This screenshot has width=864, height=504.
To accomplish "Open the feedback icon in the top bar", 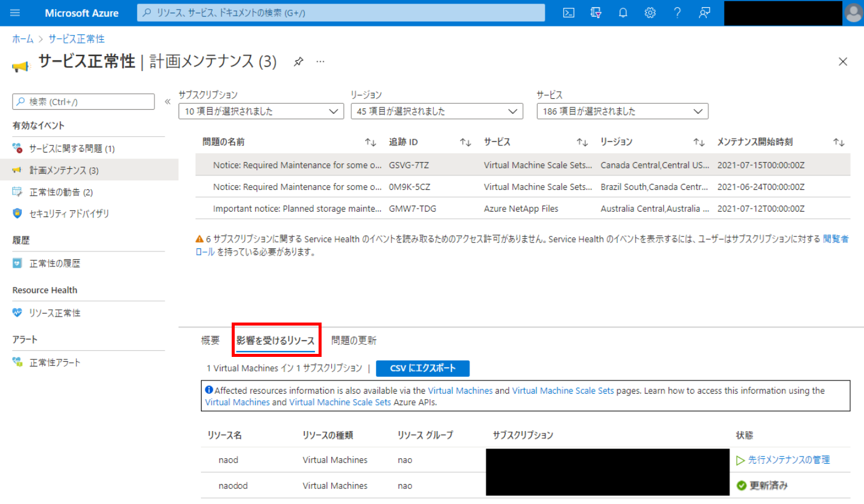I will [x=704, y=13].
